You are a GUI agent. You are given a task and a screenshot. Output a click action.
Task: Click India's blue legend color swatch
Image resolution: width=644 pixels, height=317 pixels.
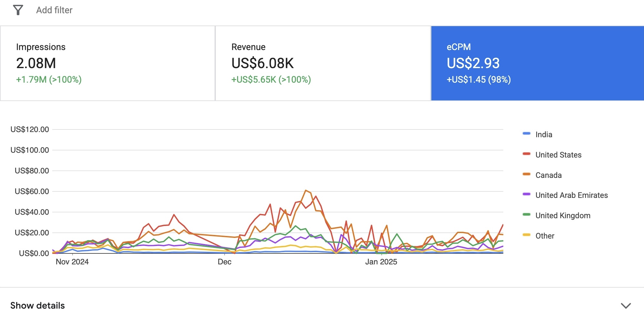click(526, 134)
